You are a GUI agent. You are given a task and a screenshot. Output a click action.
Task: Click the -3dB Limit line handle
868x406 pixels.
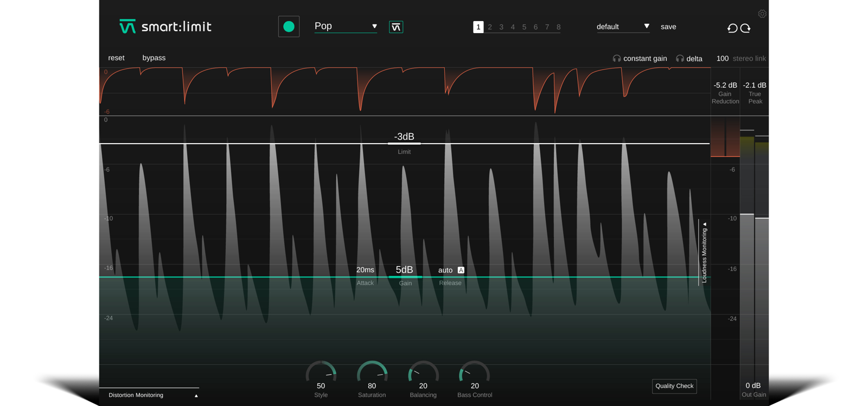coord(404,144)
